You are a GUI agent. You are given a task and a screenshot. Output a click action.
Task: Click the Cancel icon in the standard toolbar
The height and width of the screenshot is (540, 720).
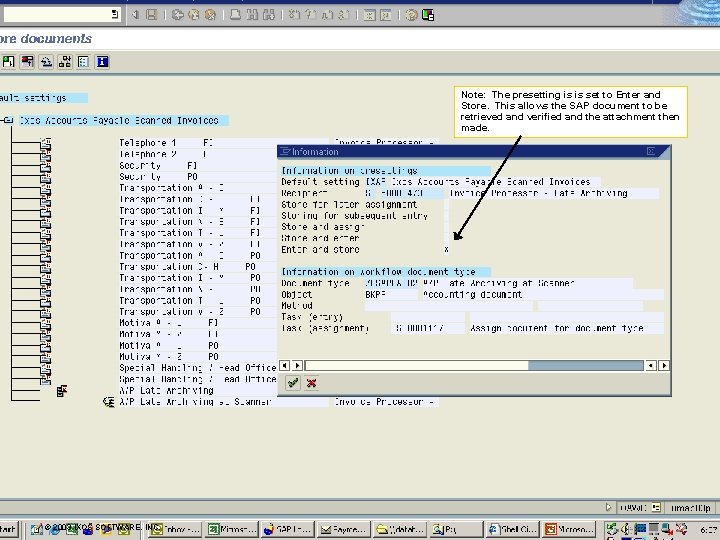(x=210, y=15)
